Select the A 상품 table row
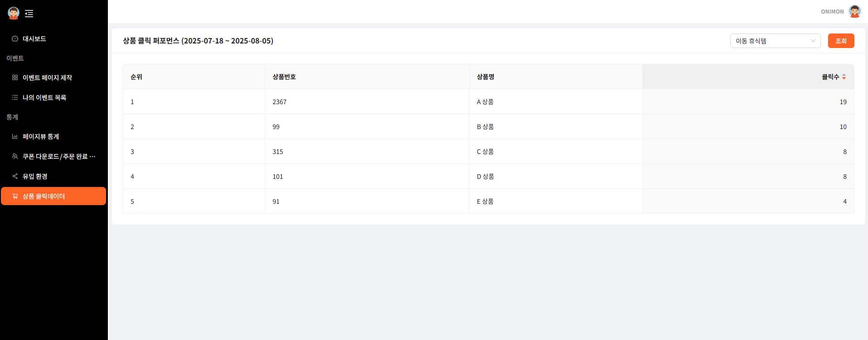Image resolution: width=868 pixels, height=340 pixels. [485, 102]
